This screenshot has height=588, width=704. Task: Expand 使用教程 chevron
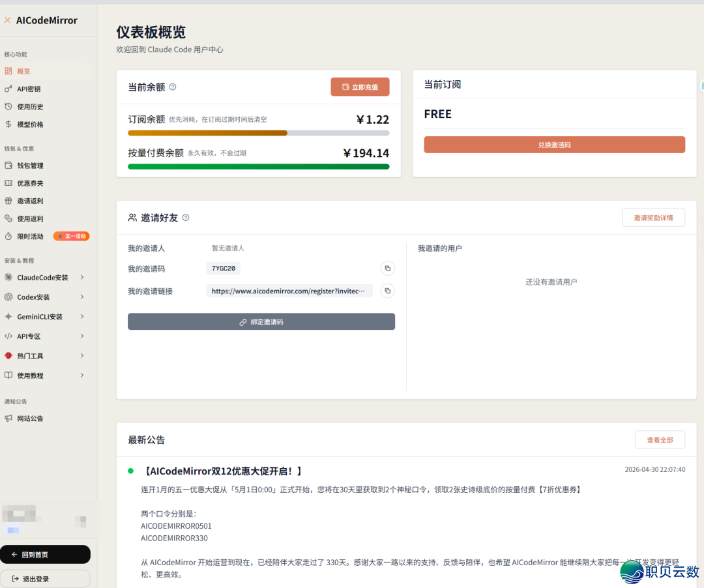click(82, 375)
